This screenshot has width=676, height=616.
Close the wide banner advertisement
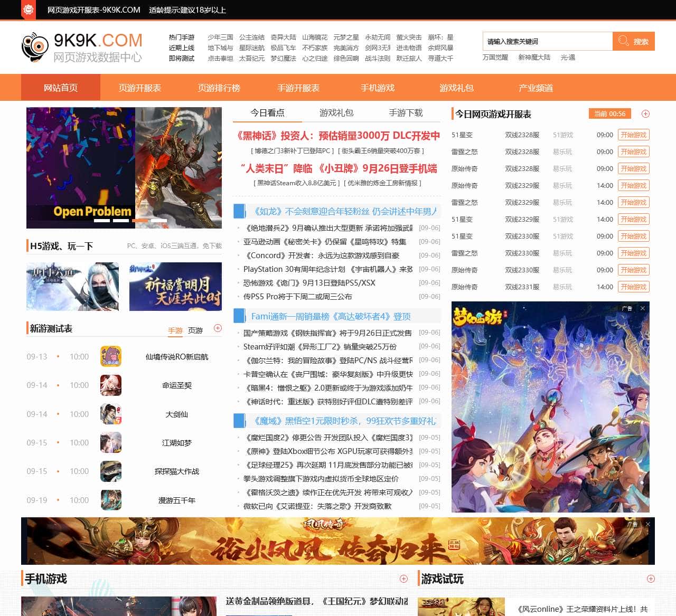[x=647, y=524]
